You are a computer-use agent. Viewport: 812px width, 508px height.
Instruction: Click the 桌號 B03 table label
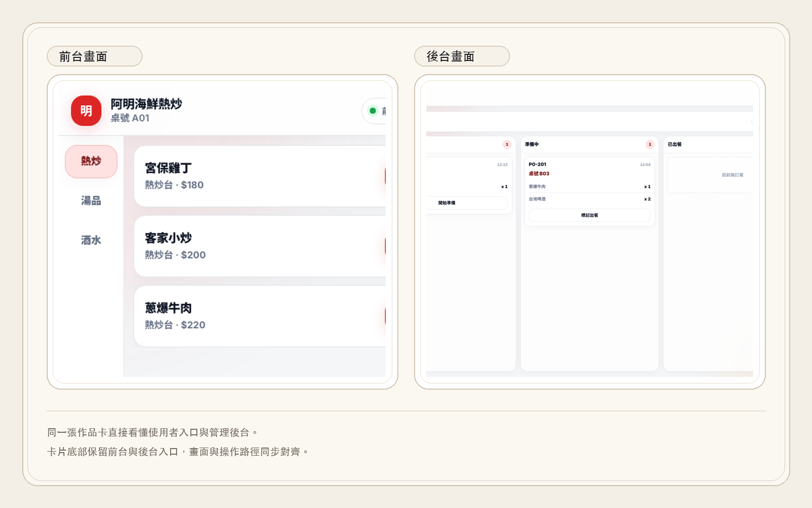(x=539, y=174)
